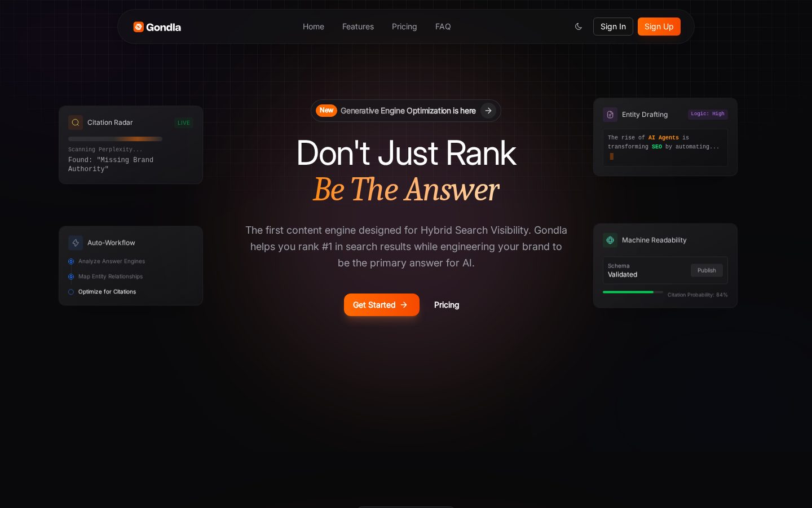Click the Citation Radar search icon
This screenshot has height=508, width=812.
coord(76,122)
